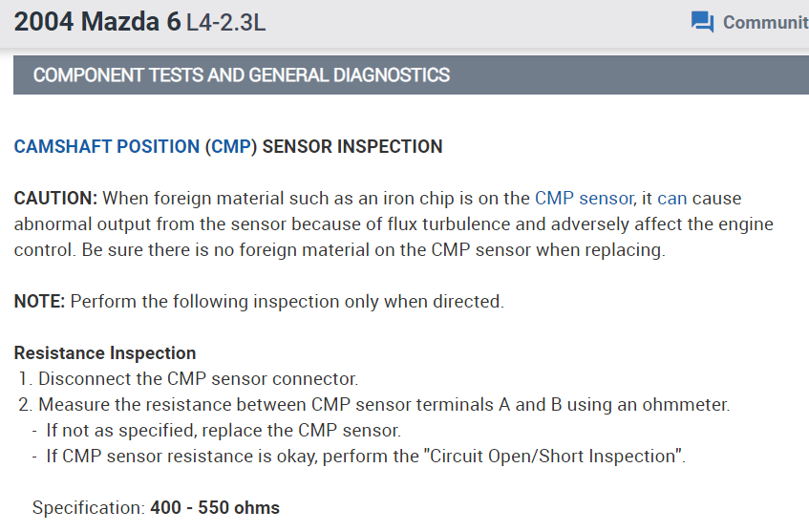Screen dimensions: 809x532
Task: Click step 1 "Disconnect the CMP sensor connector"
Action: 198,379
